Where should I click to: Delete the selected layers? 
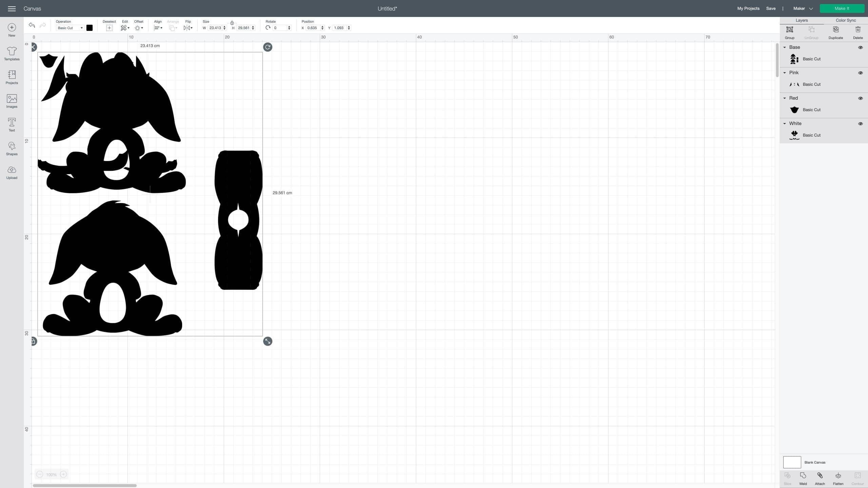click(858, 33)
